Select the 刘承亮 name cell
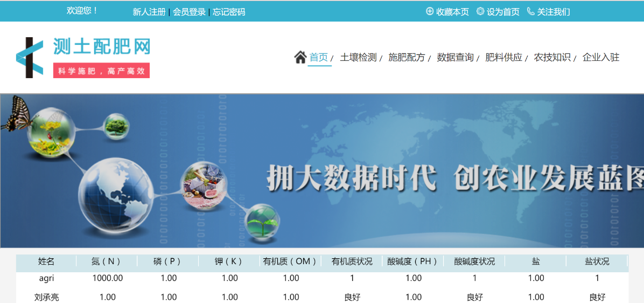 (46, 297)
